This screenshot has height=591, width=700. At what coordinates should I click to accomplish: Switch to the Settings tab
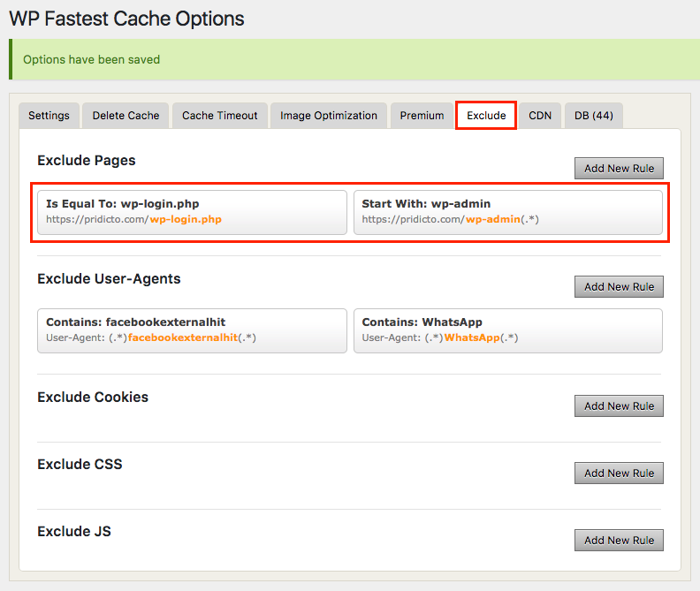coord(49,116)
